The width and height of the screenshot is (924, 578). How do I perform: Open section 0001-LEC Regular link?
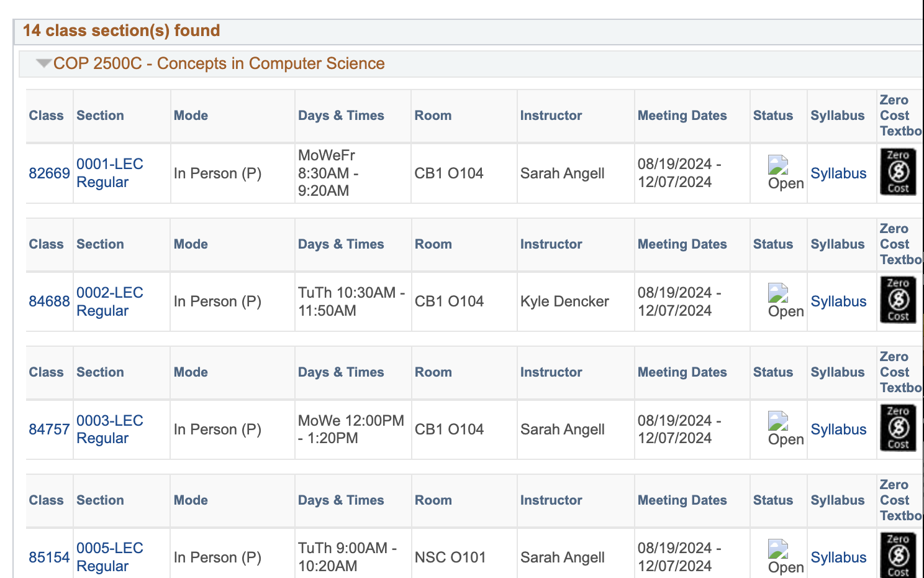(109, 173)
